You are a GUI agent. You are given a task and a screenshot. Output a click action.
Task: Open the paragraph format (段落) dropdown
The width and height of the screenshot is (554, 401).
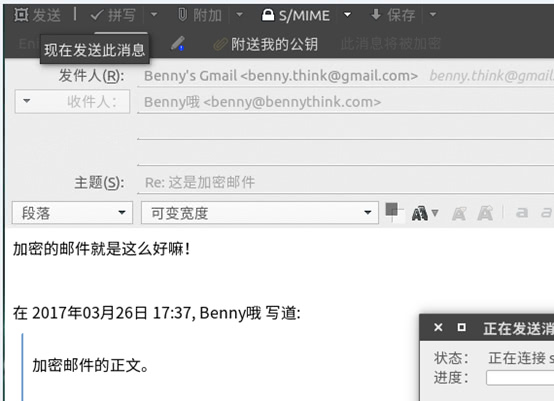pos(72,213)
